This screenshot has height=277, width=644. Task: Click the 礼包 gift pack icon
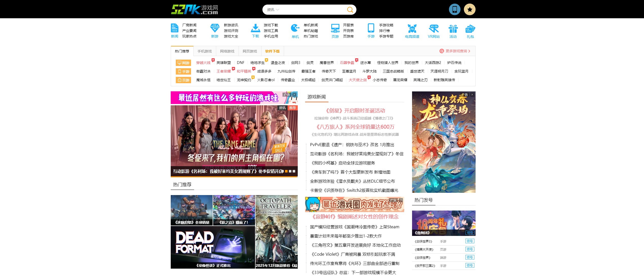coord(470,29)
